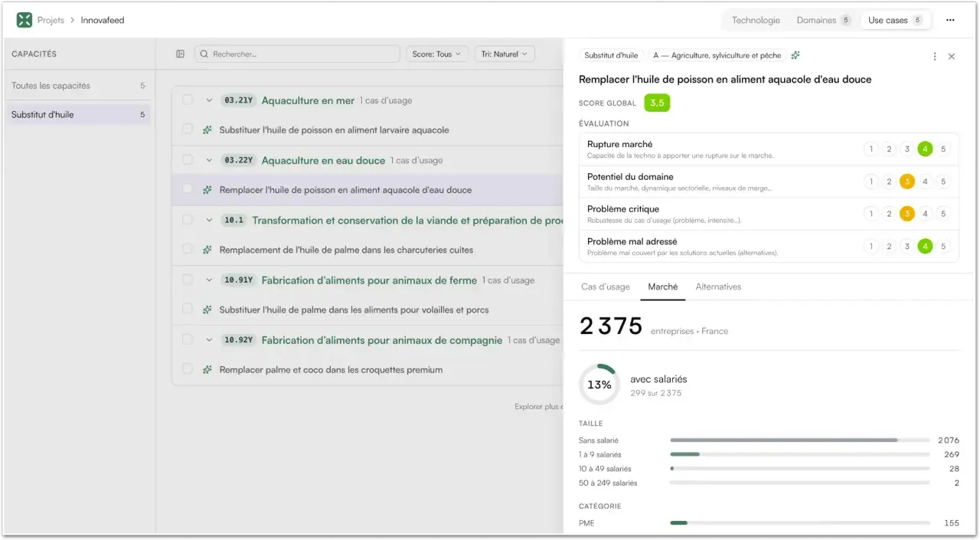980x540 pixels.
Task: Open the 'Tri: Naturel' sort dropdown
Action: [x=504, y=54]
